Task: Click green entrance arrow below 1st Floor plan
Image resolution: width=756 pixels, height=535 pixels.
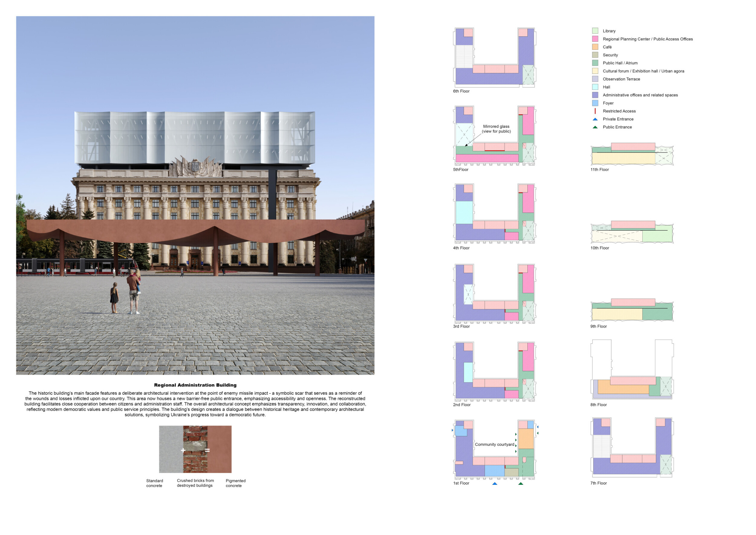Action: 520,484
